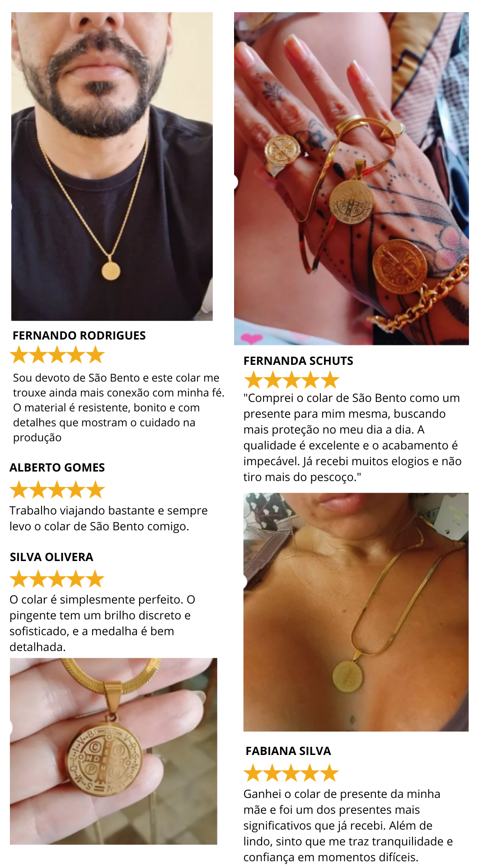488x868 pixels.
Task: Click the star rating under Fernando Rodrigues
Action: [x=57, y=355]
